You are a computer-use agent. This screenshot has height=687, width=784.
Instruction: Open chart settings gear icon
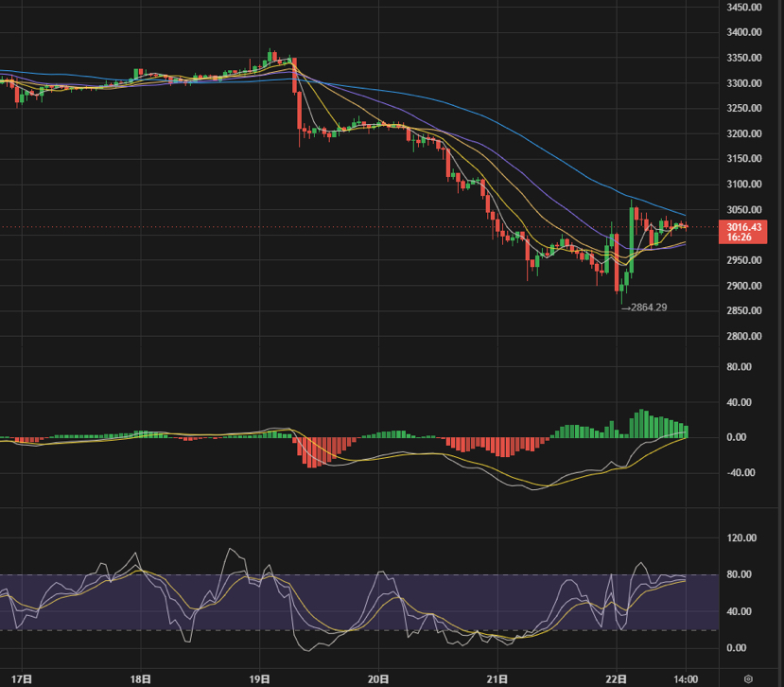[748, 678]
